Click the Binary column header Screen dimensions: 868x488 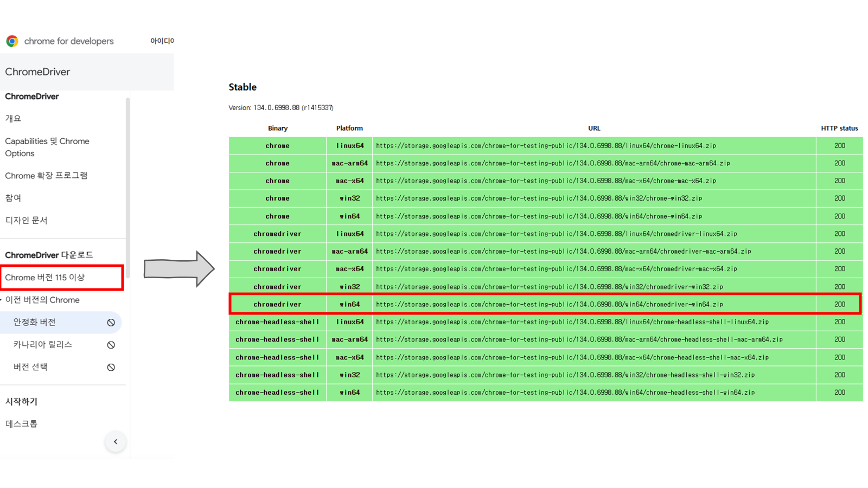coord(278,129)
